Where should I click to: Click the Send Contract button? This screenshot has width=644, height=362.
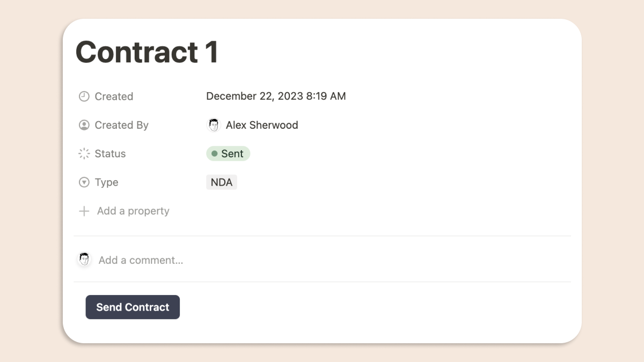tap(133, 307)
